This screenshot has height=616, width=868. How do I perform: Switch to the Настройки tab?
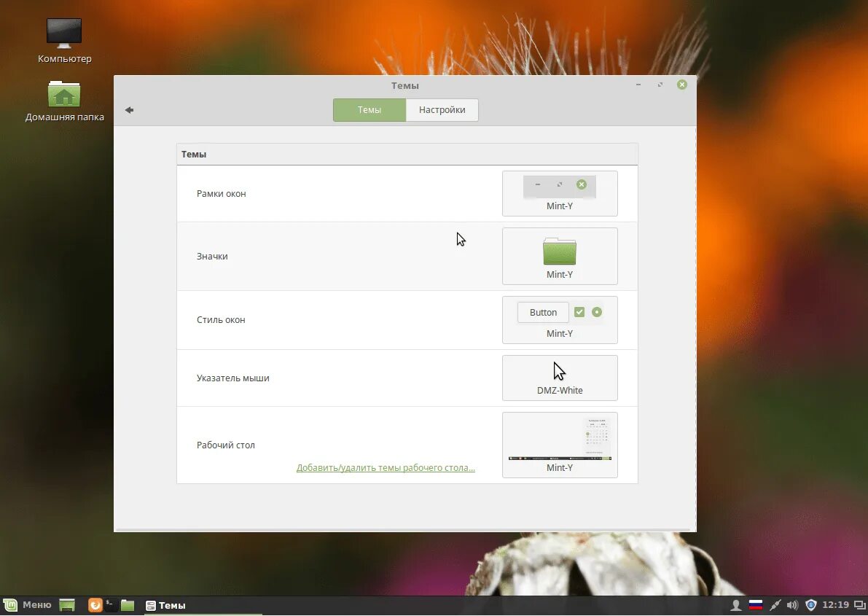pyautogui.click(x=442, y=109)
